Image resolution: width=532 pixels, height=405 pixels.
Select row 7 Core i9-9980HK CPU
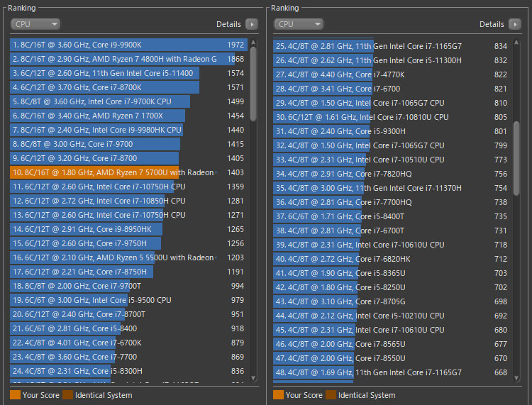tap(129, 130)
